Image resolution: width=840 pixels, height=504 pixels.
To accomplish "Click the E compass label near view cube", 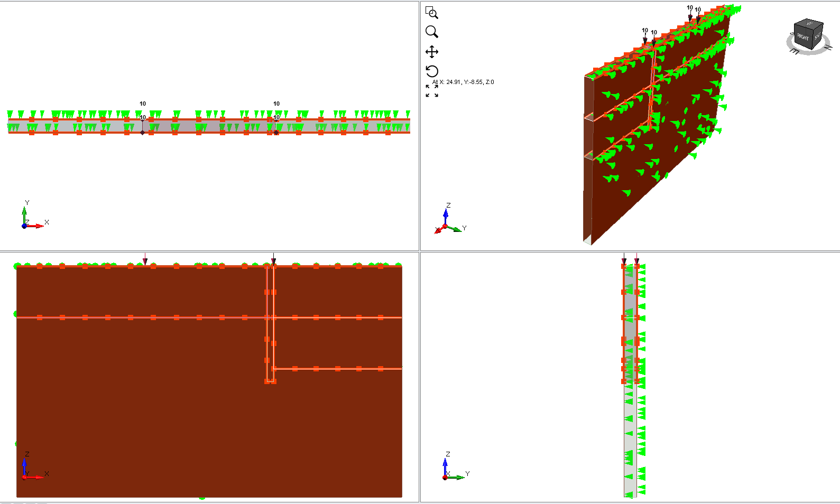I will click(x=794, y=52).
